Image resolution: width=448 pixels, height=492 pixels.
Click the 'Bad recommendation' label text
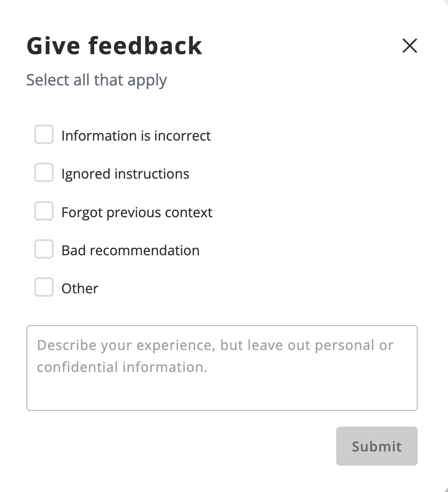click(x=130, y=250)
